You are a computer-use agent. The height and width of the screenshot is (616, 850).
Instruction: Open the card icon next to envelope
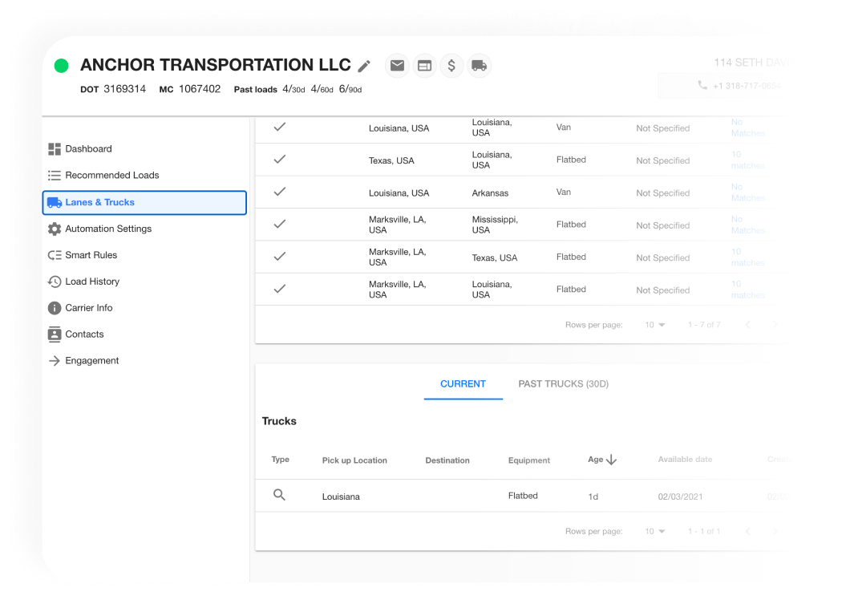[424, 66]
